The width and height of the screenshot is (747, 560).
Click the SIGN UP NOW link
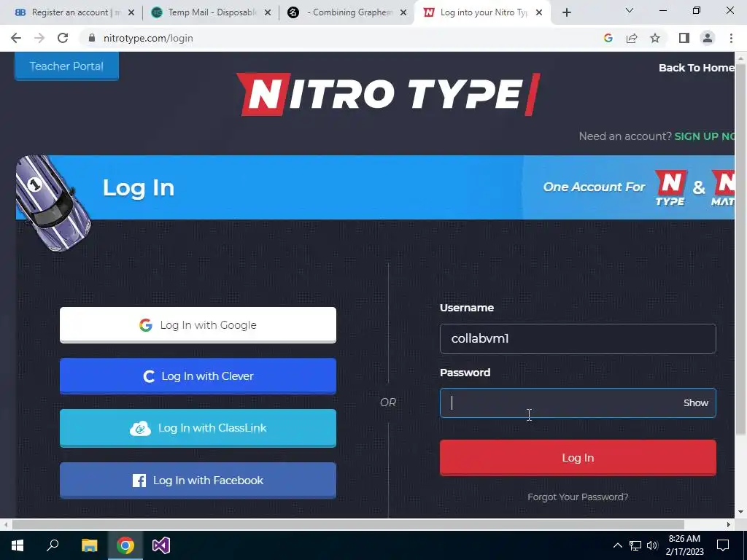[x=704, y=136]
